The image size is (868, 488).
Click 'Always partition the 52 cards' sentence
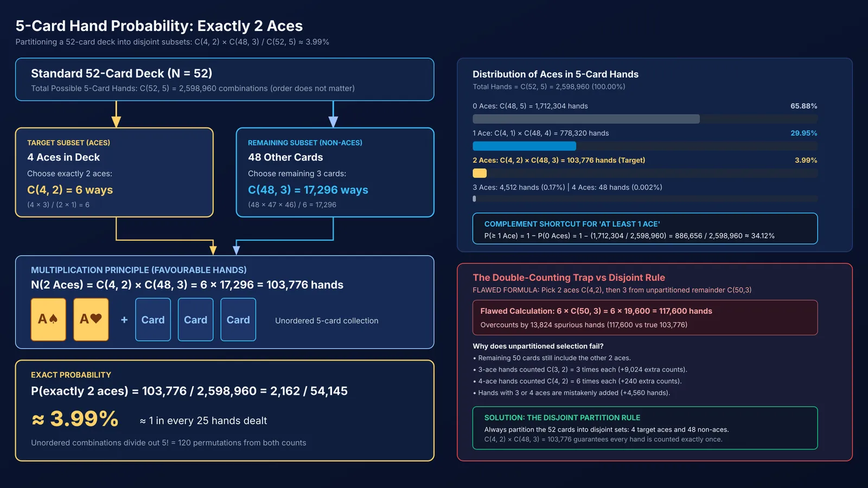pyautogui.click(x=607, y=429)
